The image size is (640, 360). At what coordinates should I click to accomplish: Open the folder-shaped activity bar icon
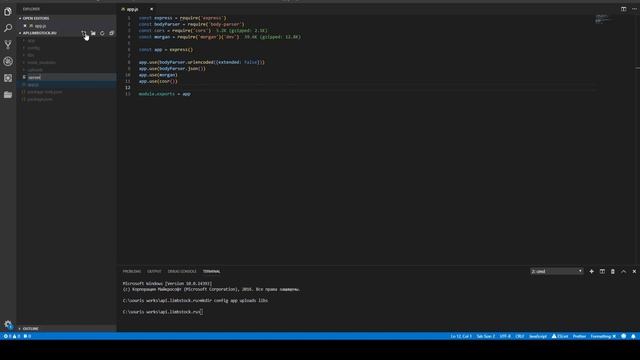pos(8,95)
